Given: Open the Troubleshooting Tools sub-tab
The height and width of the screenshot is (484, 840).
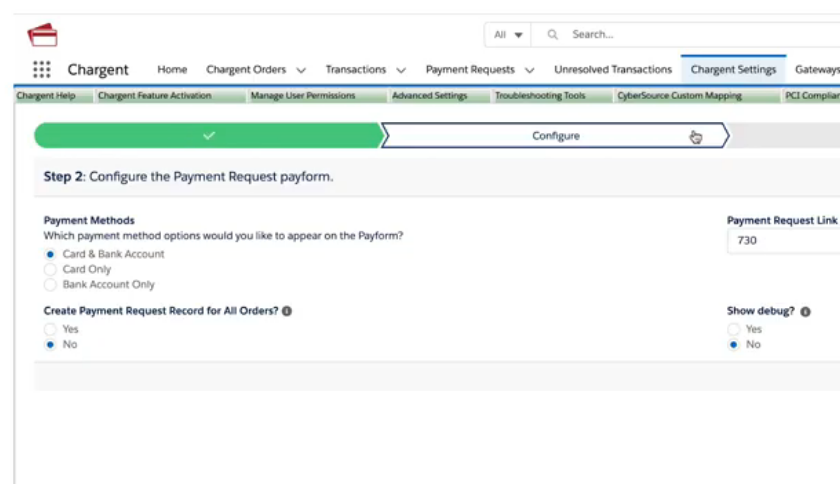Looking at the screenshot, I should pyautogui.click(x=540, y=96).
